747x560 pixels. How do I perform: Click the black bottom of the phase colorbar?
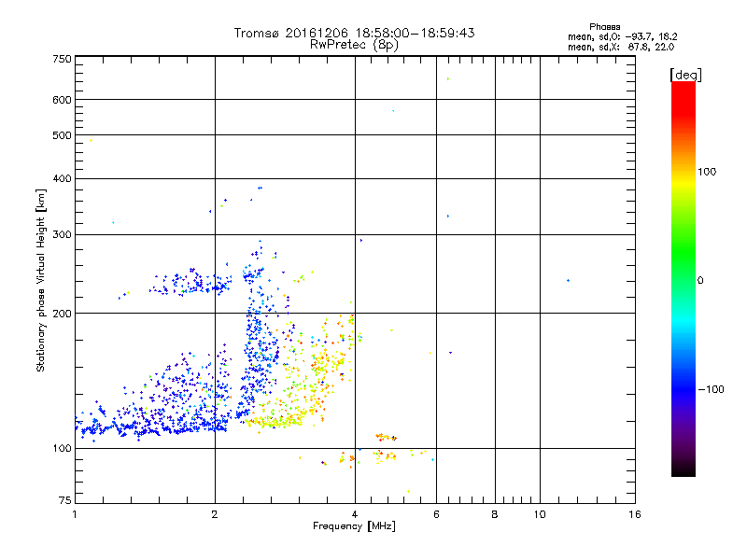684,469
